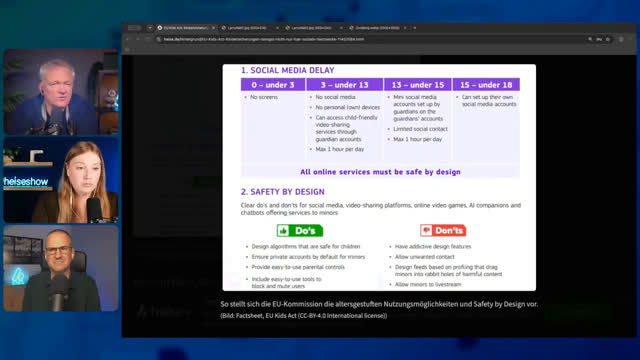Bookmark this page with the star icon
Screen dimensions: 640x360
(x=608, y=39)
